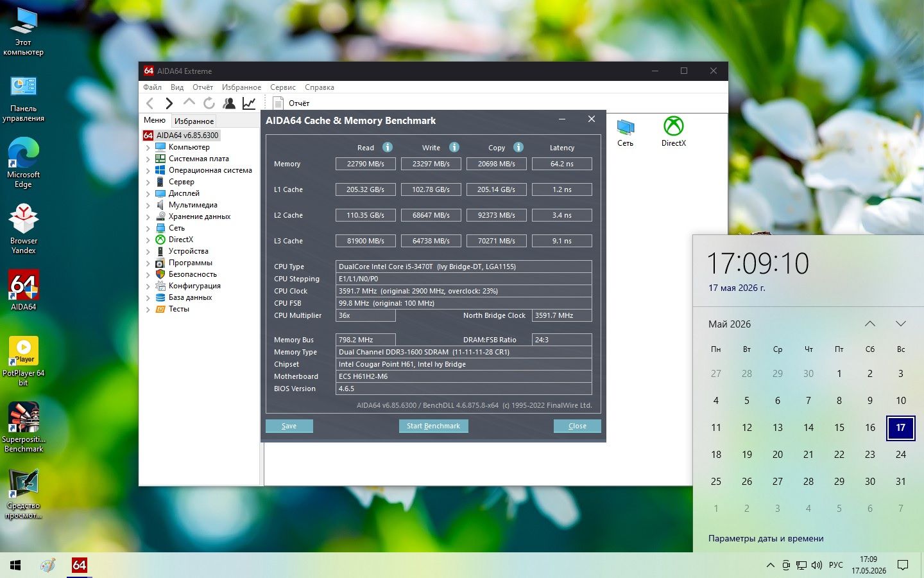The width and height of the screenshot is (924, 578).
Task: Click AIDA64 icon in the taskbar
Action: point(80,565)
